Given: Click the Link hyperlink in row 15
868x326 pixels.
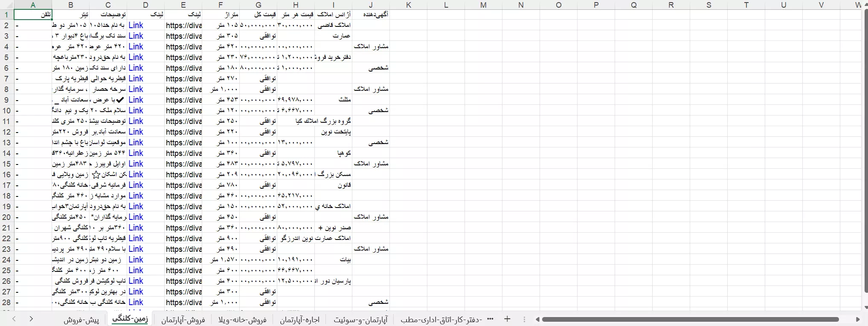Looking at the screenshot, I should [136, 164].
